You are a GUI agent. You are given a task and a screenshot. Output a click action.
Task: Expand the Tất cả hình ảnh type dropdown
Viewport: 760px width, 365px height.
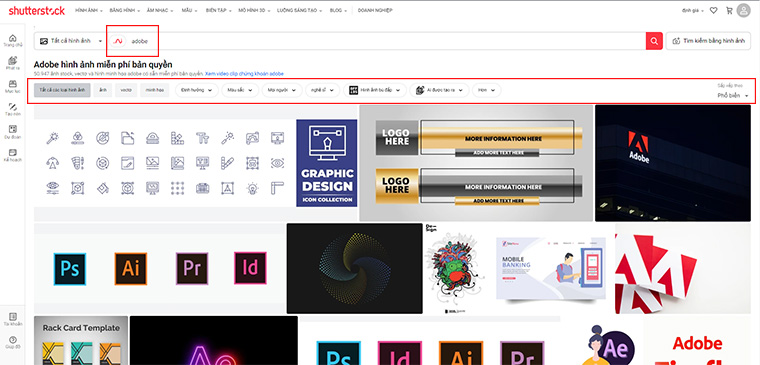pyautogui.click(x=71, y=41)
